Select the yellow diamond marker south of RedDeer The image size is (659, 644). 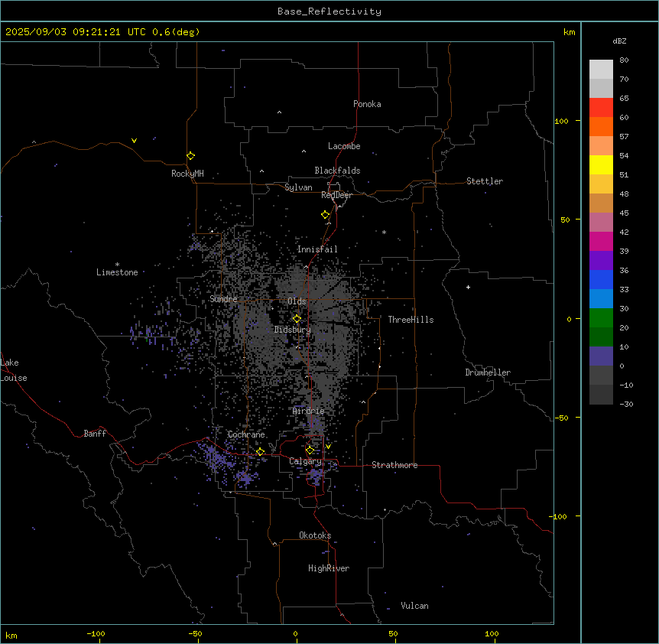click(326, 215)
